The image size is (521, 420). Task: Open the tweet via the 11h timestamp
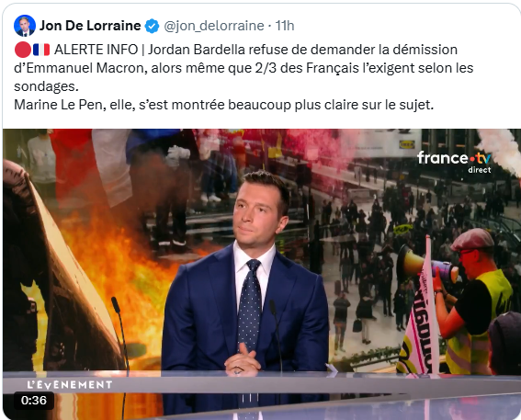tap(285, 26)
